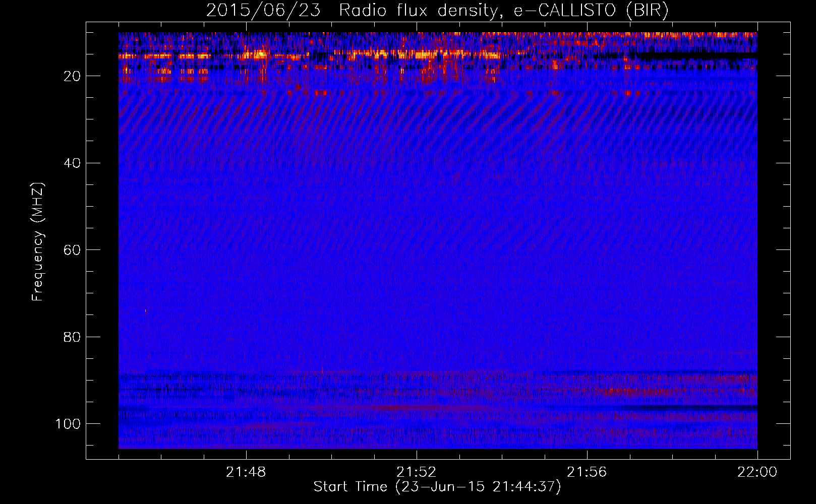Screen dimensions: 816x504
Task: Click the 40 MHz frequency tick label
Action: pos(73,163)
